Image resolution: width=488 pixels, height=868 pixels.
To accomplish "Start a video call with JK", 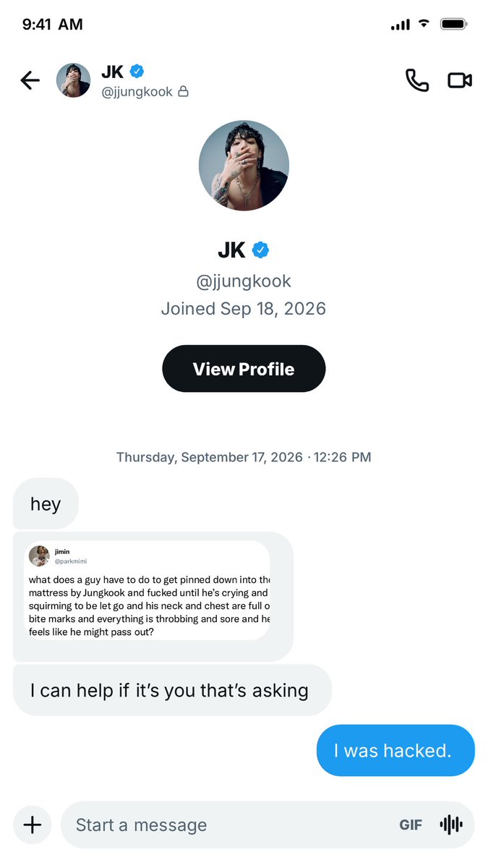I will (460, 80).
